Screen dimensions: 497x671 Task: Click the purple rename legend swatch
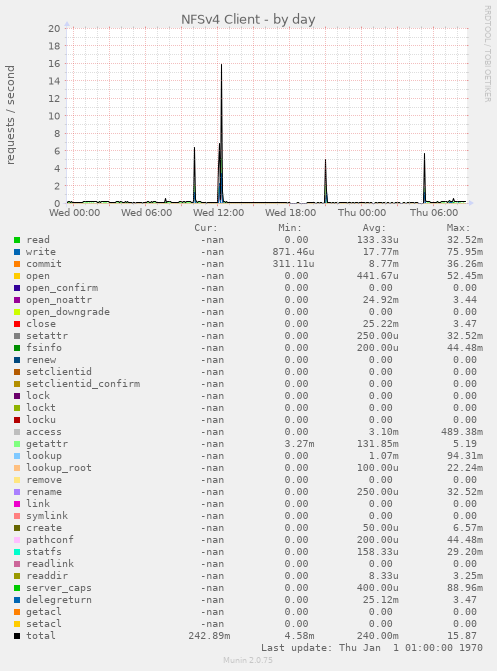coord(17,492)
